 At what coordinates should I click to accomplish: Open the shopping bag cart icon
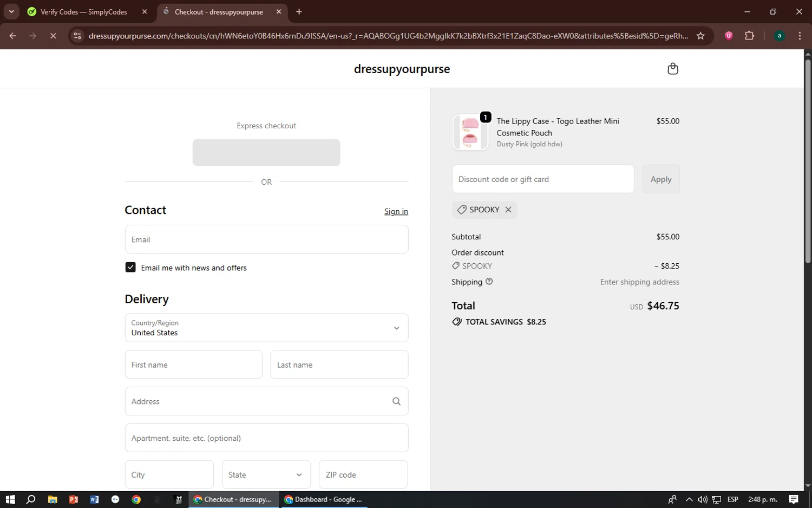(x=673, y=69)
